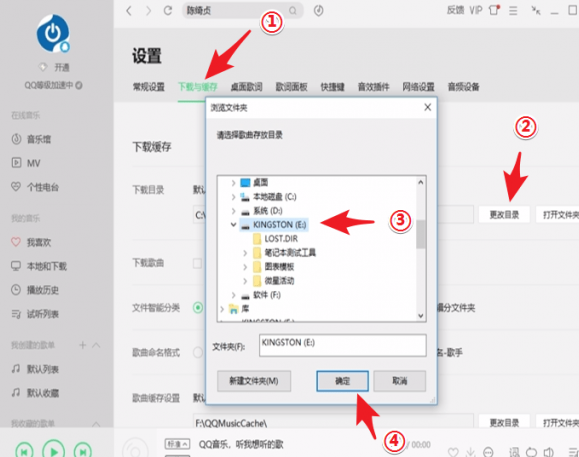
Task: Switch to 网络设置 tab
Action: coord(418,87)
